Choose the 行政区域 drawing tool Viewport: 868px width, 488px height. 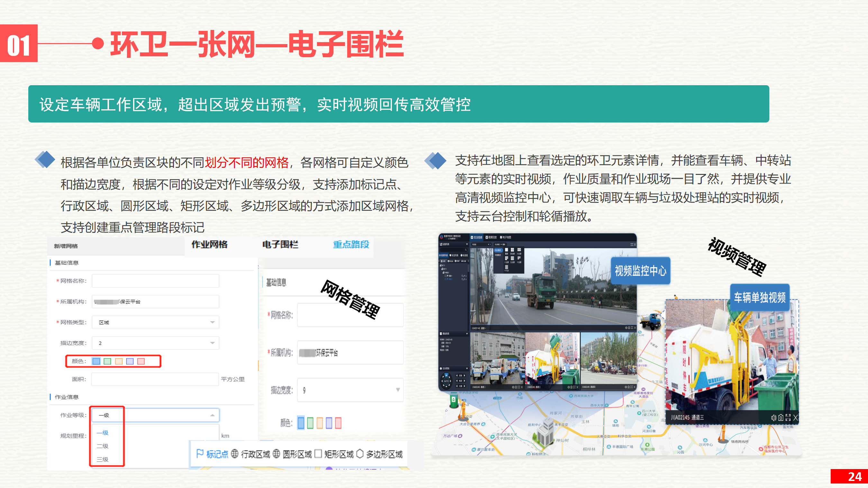[250, 454]
